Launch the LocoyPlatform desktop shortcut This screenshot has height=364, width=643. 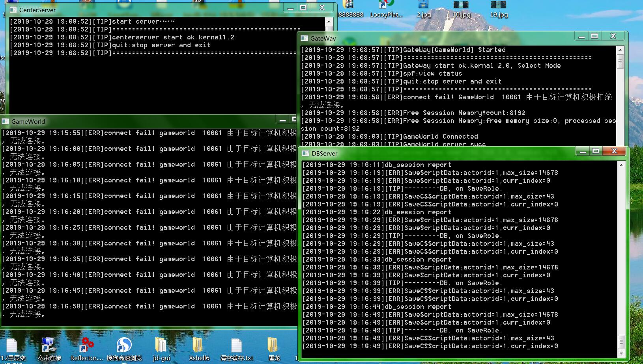386,8
